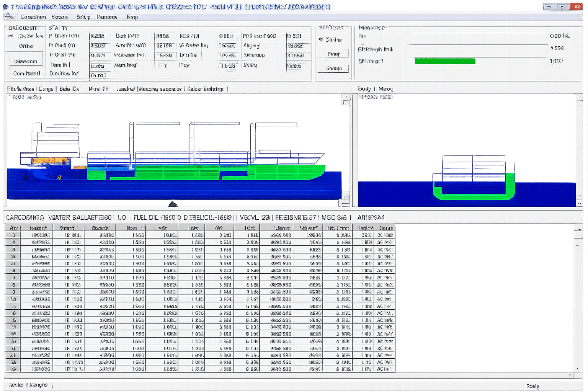588x392 pixels.
Task: Click the first value field in the Status group
Action: 100,36
